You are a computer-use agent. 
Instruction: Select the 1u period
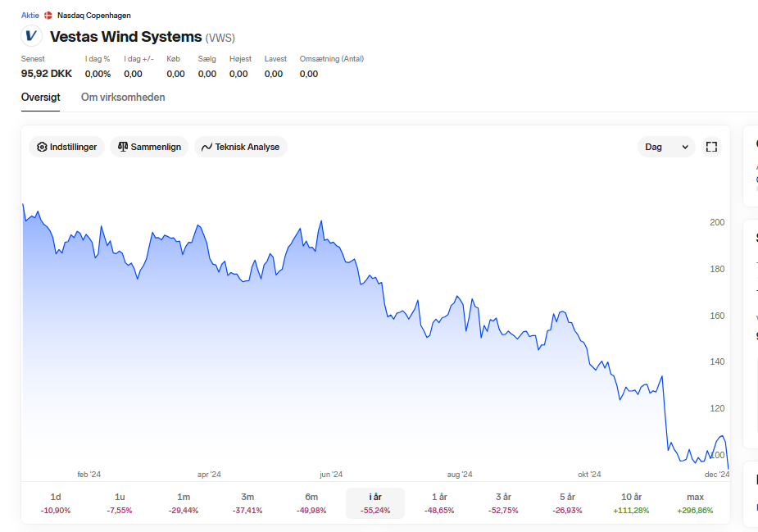(120, 503)
